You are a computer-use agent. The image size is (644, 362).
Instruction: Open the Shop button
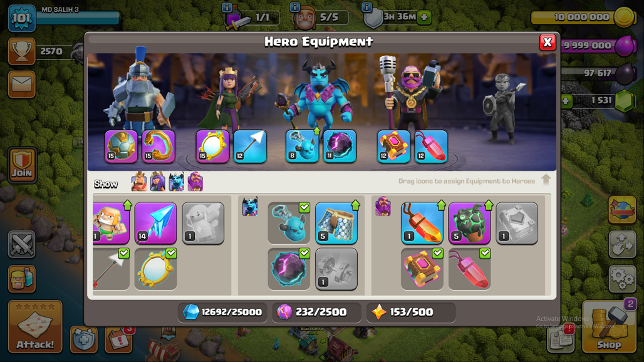(609, 327)
